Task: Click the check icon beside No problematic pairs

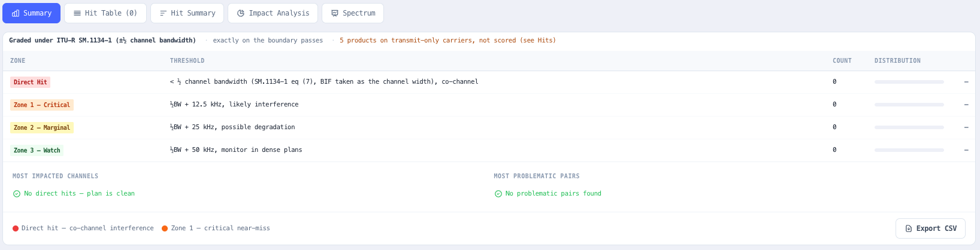Action: (x=498, y=194)
